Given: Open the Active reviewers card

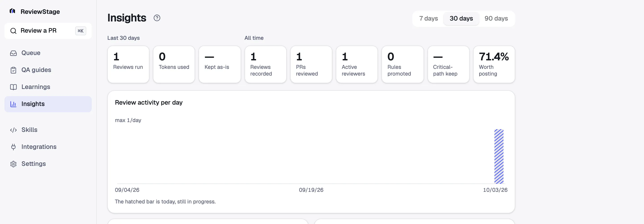Looking at the screenshot, I should (x=357, y=64).
